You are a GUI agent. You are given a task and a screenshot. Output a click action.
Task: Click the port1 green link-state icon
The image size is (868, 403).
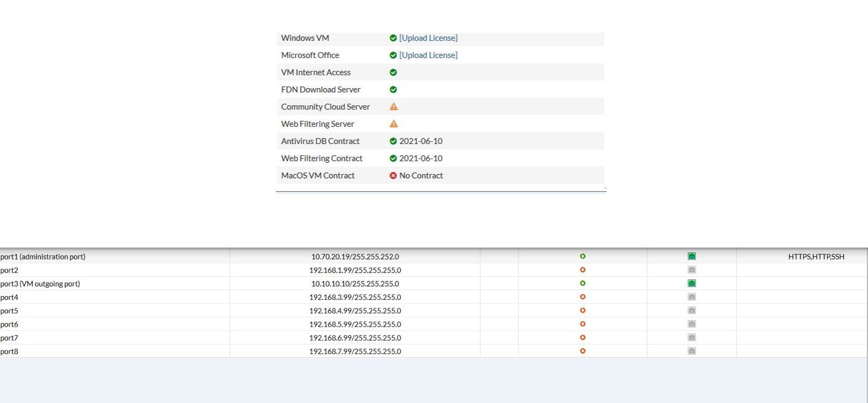692,256
